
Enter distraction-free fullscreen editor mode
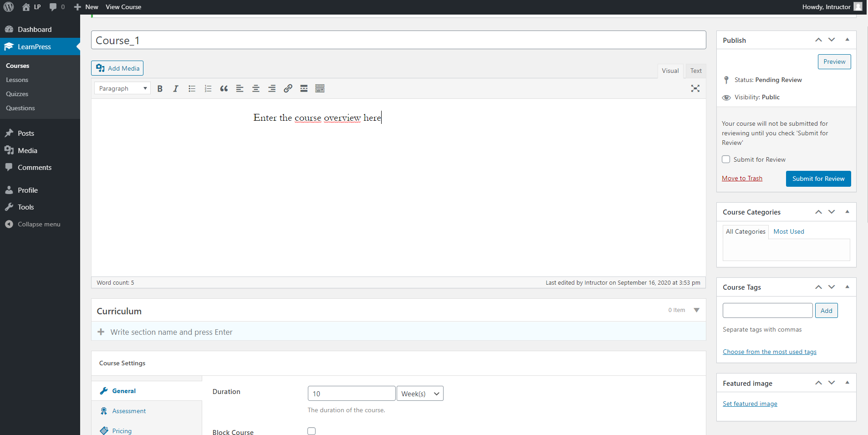(695, 88)
